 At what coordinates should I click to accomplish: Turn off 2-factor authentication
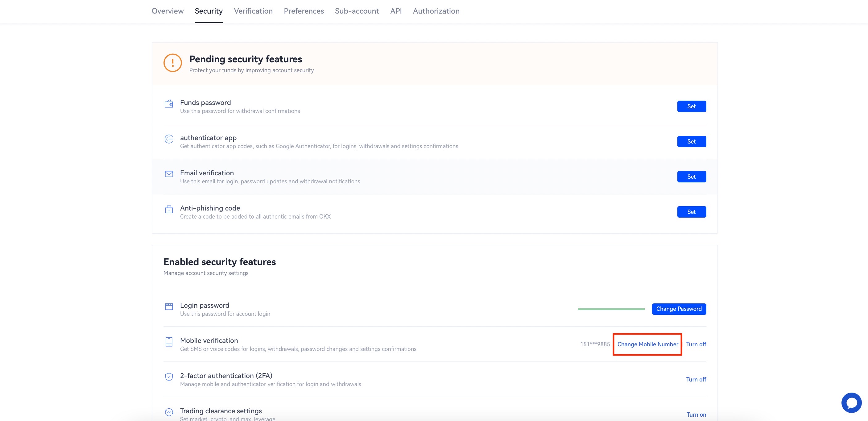coord(696,380)
